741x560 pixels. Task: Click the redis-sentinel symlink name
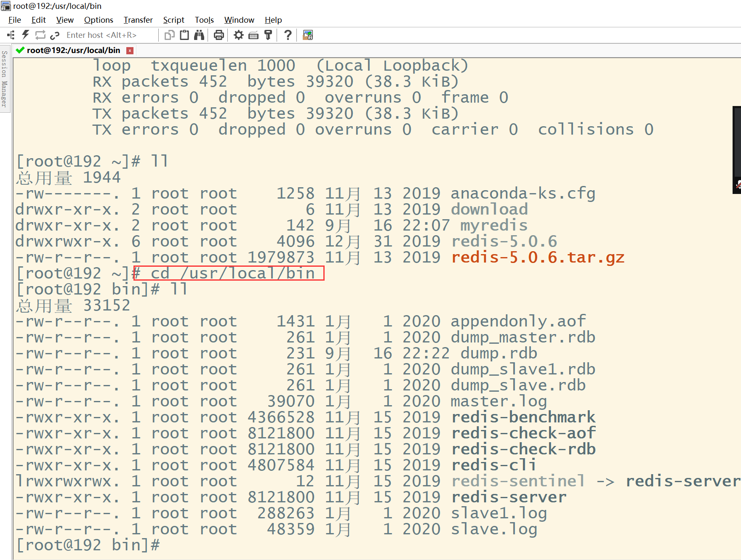tap(518, 481)
